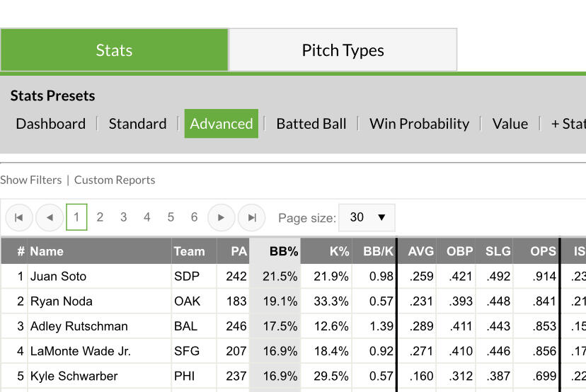This screenshot has height=392, width=586.
Task: Jump to last page of results
Action: point(251,218)
